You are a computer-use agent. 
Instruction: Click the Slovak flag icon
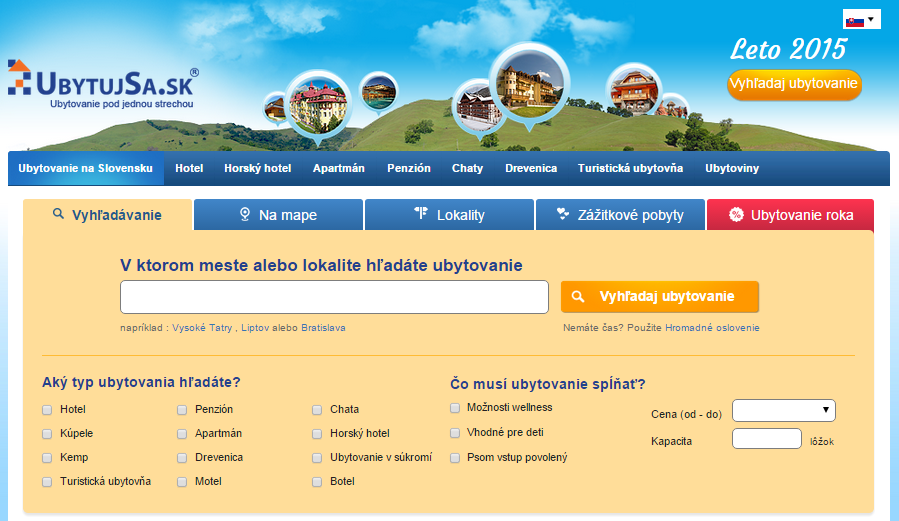click(854, 20)
